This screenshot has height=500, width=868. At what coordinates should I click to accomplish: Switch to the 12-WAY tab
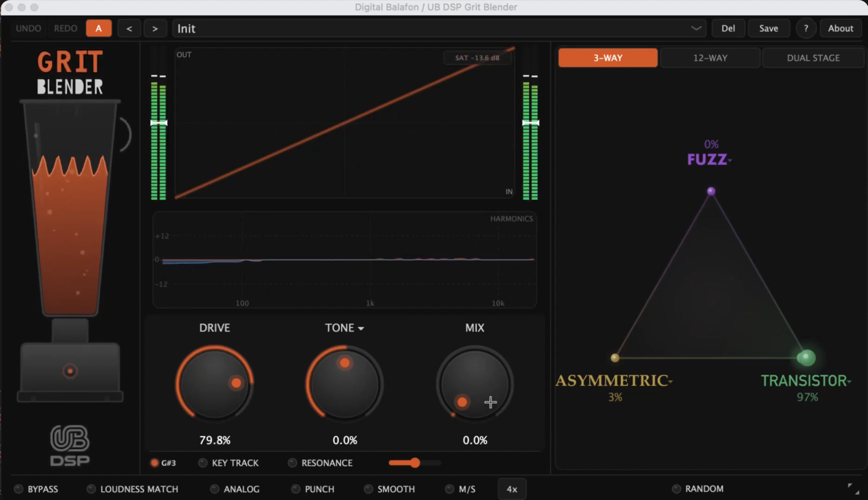pos(710,58)
